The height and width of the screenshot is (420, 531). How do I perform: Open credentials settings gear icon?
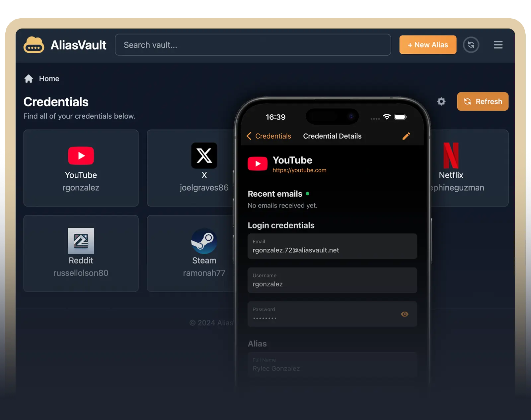441,101
